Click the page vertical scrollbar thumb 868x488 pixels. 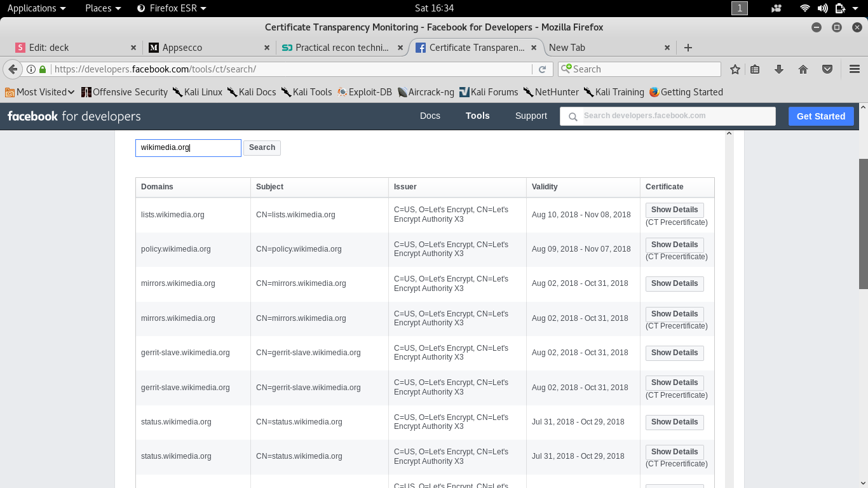click(x=864, y=222)
